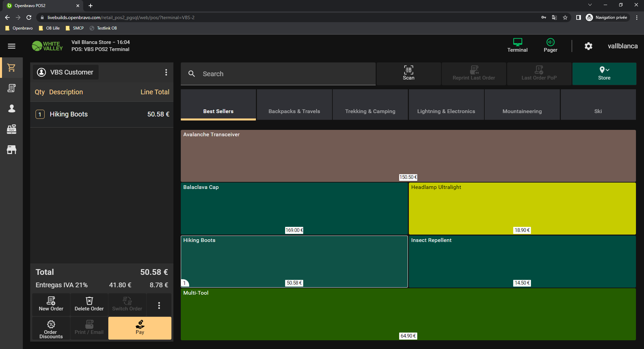Click the Scan barcode button
This screenshot has height=349, width=644.
[408, 73]
